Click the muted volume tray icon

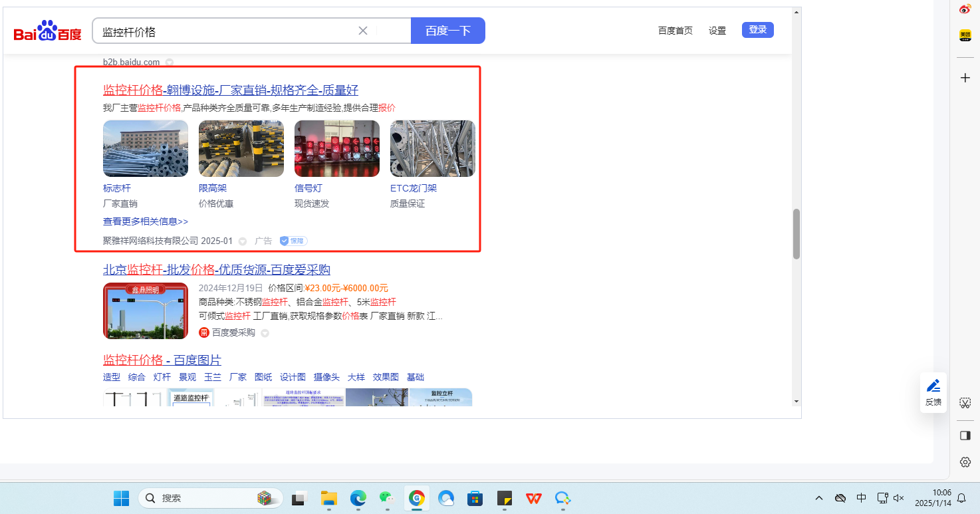pyautogui.click(x=899, y=498)
